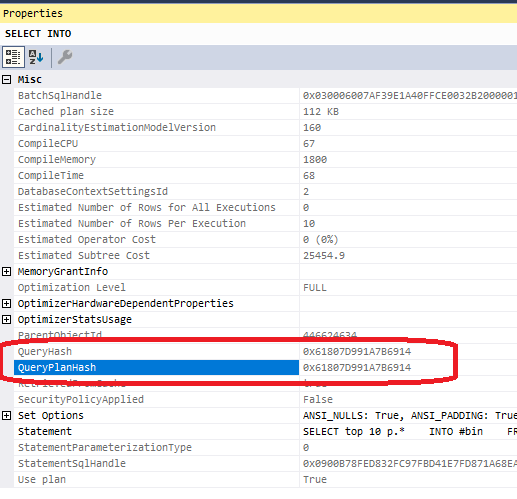Viewport: 517px width, 499px height.
Task: Select QueryHash property name
Action: click(x=45, y=352)
